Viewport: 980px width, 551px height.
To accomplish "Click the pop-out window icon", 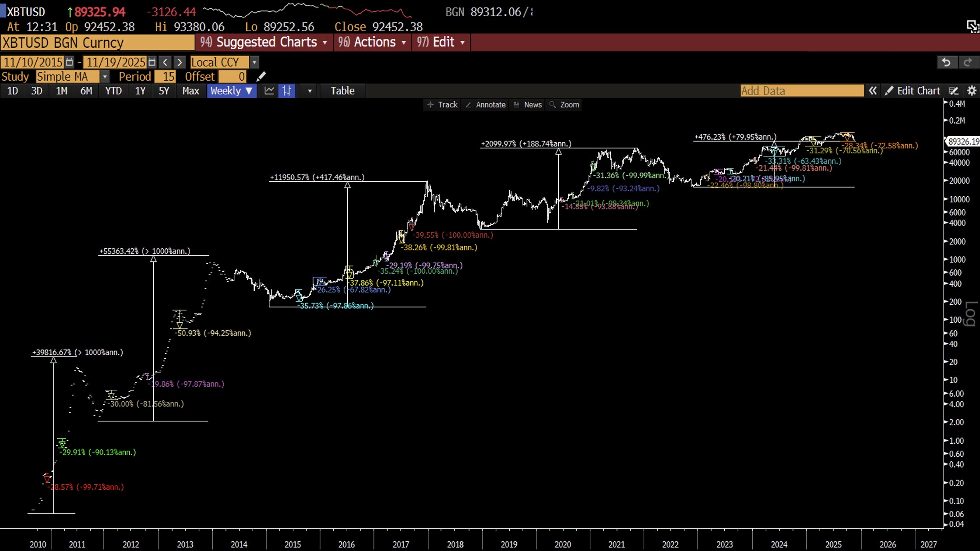I will pos(972,26).
